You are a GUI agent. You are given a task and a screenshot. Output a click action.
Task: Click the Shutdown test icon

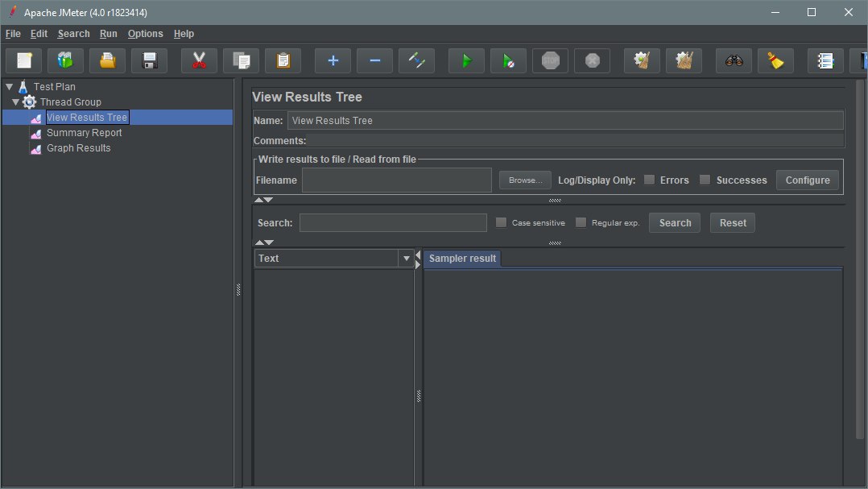pos(593,60)
